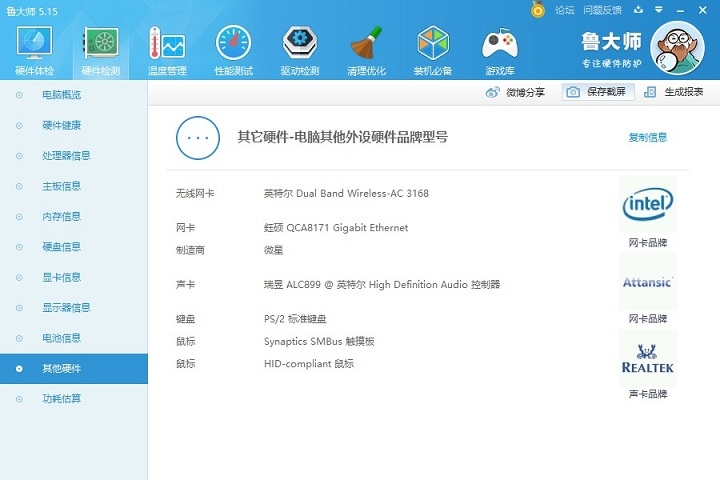
Task: Open the 论坛 forum link
Action: 565,10
